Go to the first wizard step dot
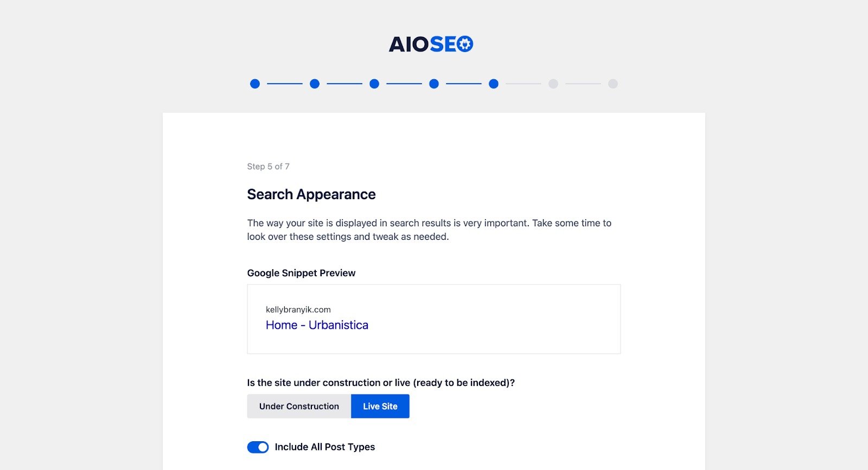Screen dimensions: 868x470 point(255,84)
